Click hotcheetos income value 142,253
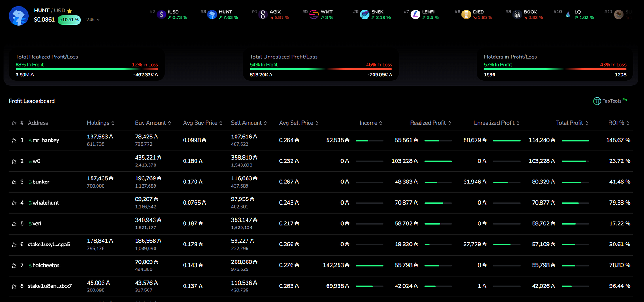Image resolution: width=644 pixels, height=302 pixels. coord(336,265)
